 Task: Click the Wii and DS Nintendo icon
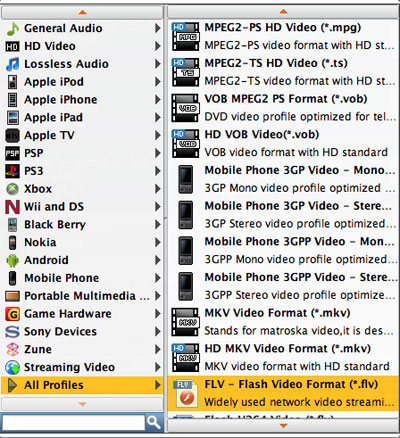click(12, 207)
